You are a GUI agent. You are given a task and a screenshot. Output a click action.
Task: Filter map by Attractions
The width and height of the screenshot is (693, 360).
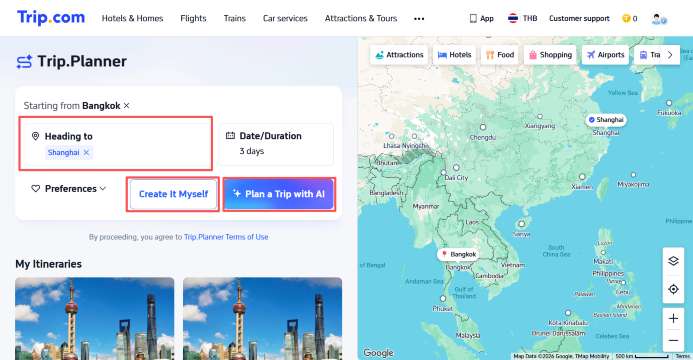pos(399,55)
